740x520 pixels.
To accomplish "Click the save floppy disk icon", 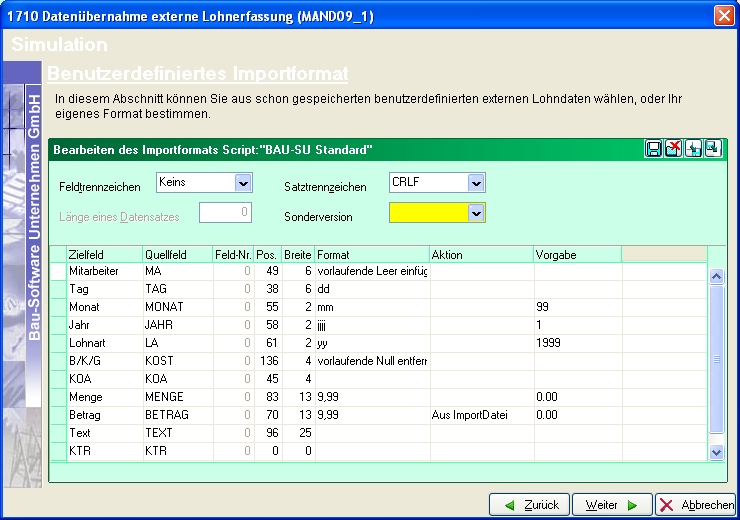I will pyautogui.click(x=654, y=149).
